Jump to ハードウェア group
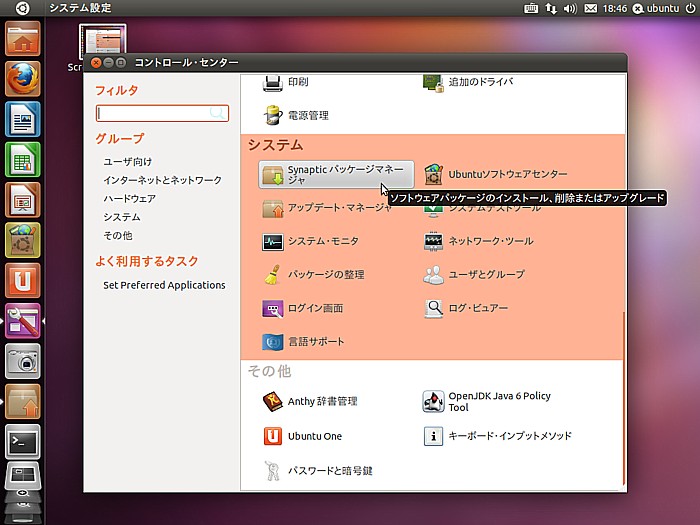The image size is (700, 525). coord(129,199)
